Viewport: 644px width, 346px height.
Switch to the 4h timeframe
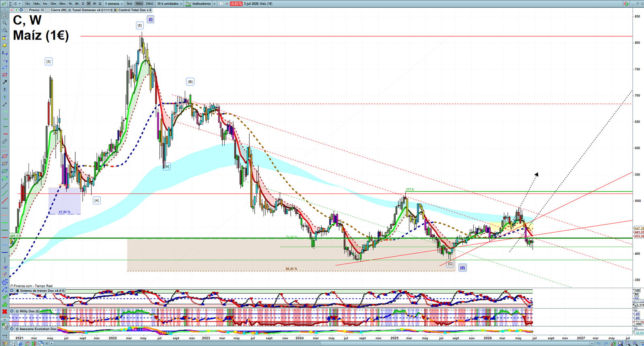tap(77, 4)
